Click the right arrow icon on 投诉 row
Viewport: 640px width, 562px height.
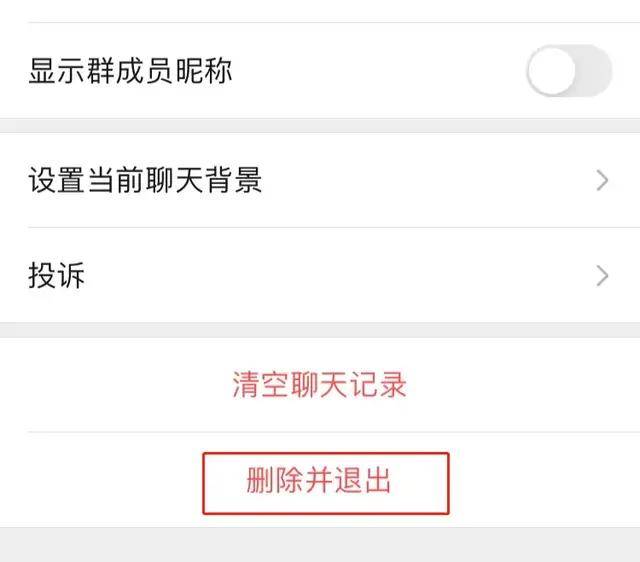tap(602, 276)
